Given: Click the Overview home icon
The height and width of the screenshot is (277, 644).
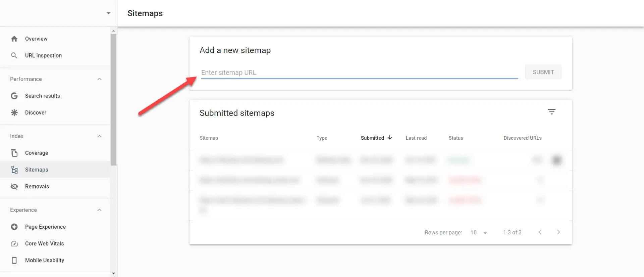Looking at the screenshot, I should click(x=14, y=39).
